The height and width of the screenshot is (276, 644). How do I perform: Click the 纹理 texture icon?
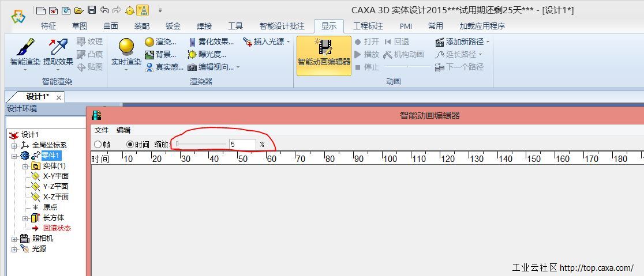[81, 42]
